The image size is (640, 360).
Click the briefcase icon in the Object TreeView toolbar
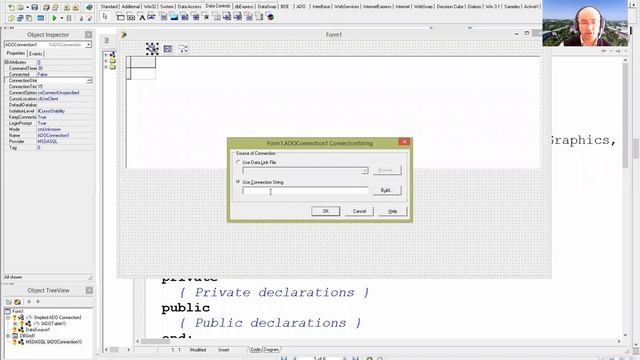tap(18, 302)
